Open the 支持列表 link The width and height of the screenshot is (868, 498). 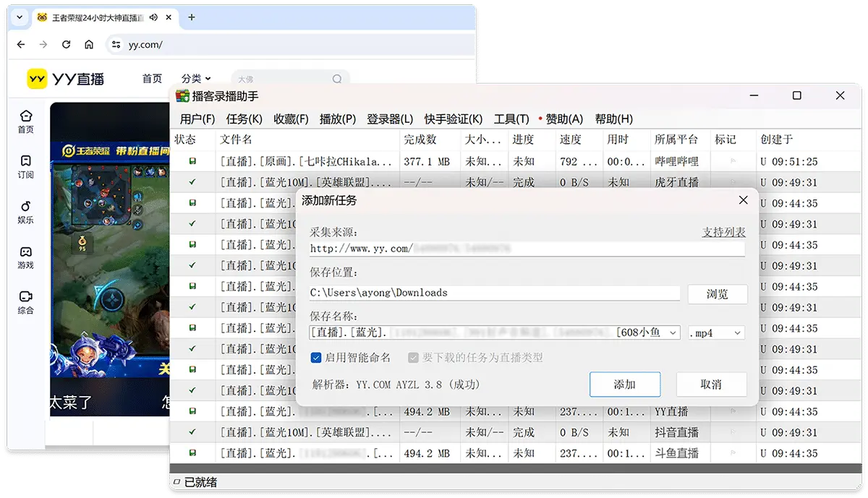(x=723, y=232)
